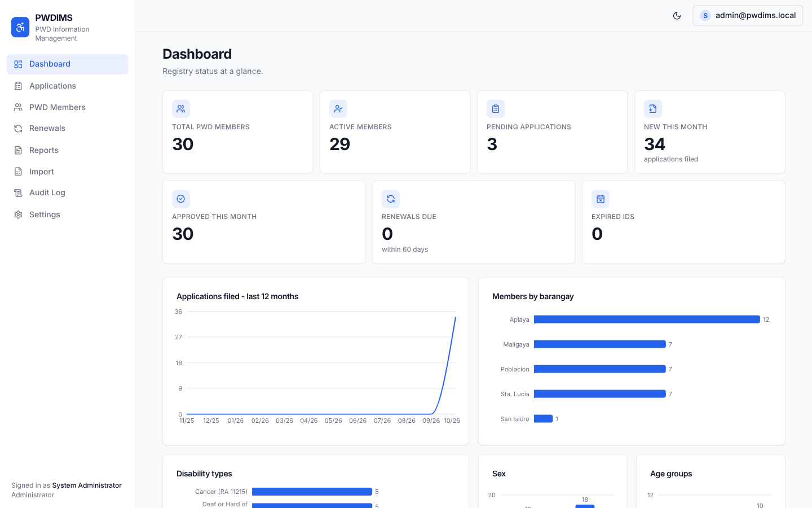Viewport: 812px width, 508px height.
Task: Click the San Isidro bar in barangay chart
Action: pos(543,419)
